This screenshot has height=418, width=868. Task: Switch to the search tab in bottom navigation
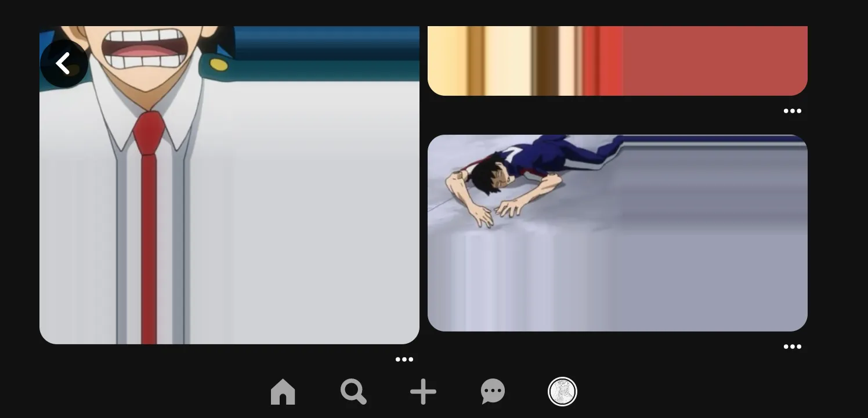pos(353,392)
